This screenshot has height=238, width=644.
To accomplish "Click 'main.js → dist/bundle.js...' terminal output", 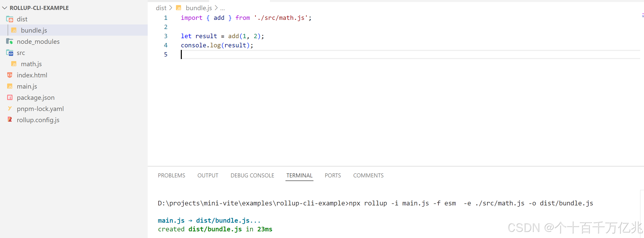I will pyautogui.click(x=209, y=220).
